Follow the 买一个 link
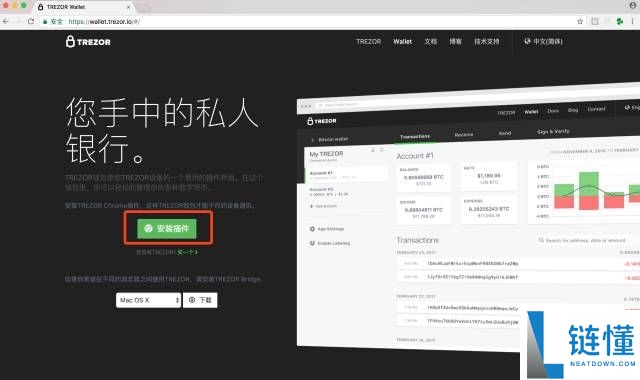Screen dimensions: 640x380 (x=187, y=253)
